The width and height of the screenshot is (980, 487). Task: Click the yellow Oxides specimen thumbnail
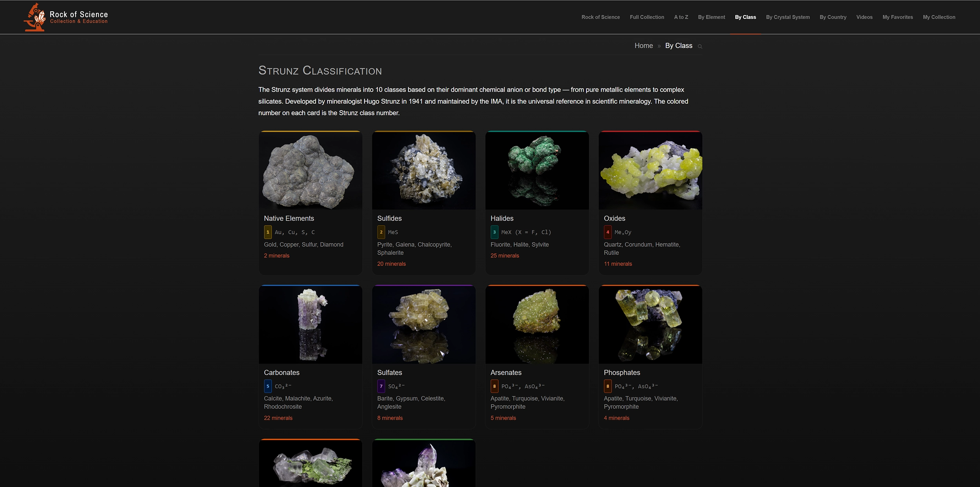click(650, 171)
